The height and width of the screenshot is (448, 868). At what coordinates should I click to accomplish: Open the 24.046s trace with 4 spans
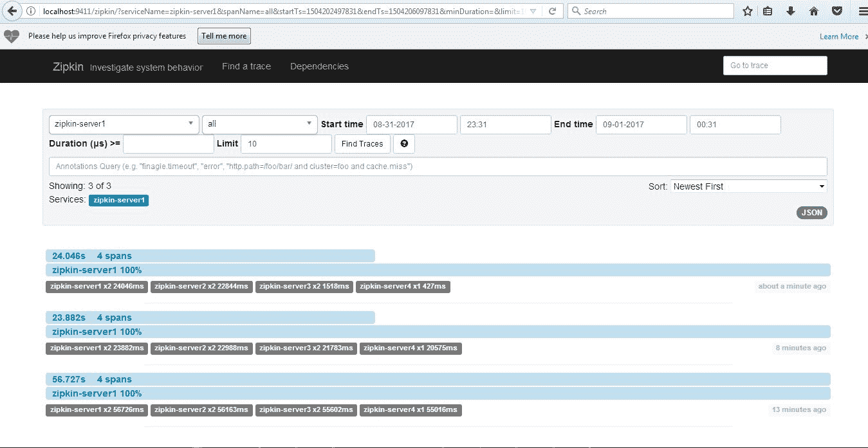pyautogui.click(x=210, y=256)
